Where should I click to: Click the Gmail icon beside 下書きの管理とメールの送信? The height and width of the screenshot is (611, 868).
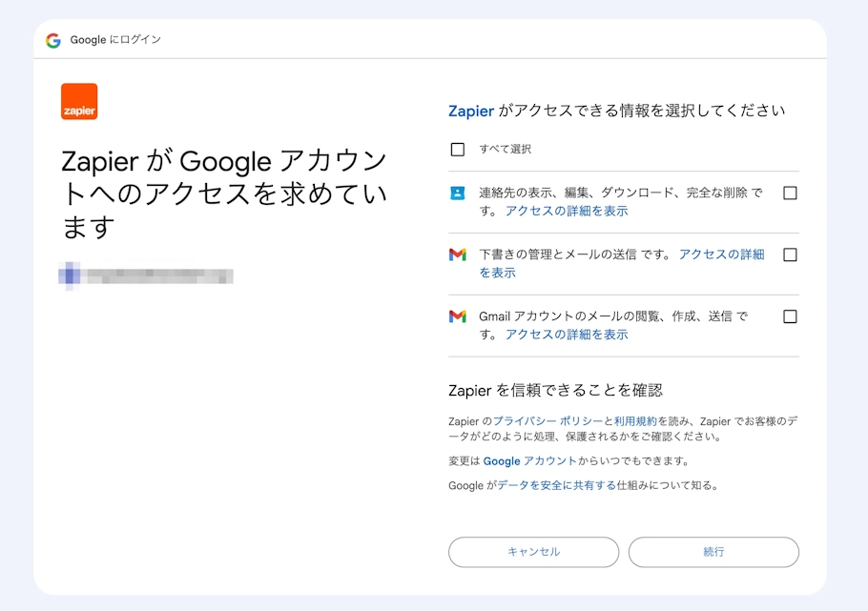click(457, 255)
